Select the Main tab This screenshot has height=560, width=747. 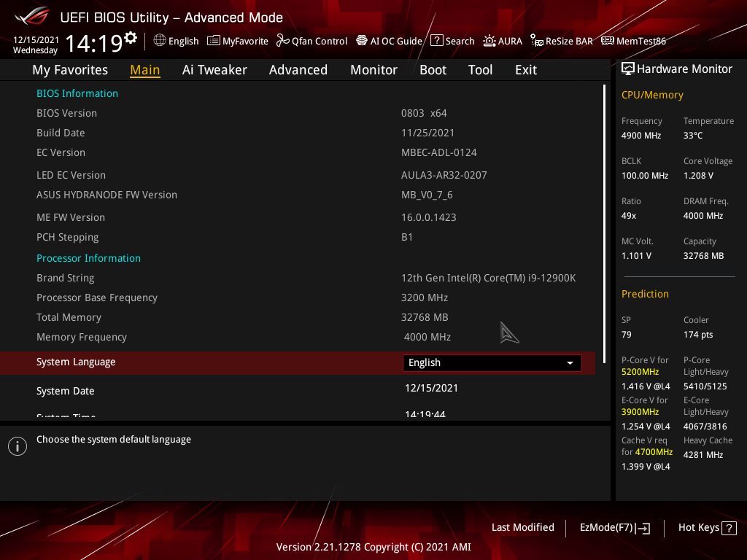click(145, 69)
